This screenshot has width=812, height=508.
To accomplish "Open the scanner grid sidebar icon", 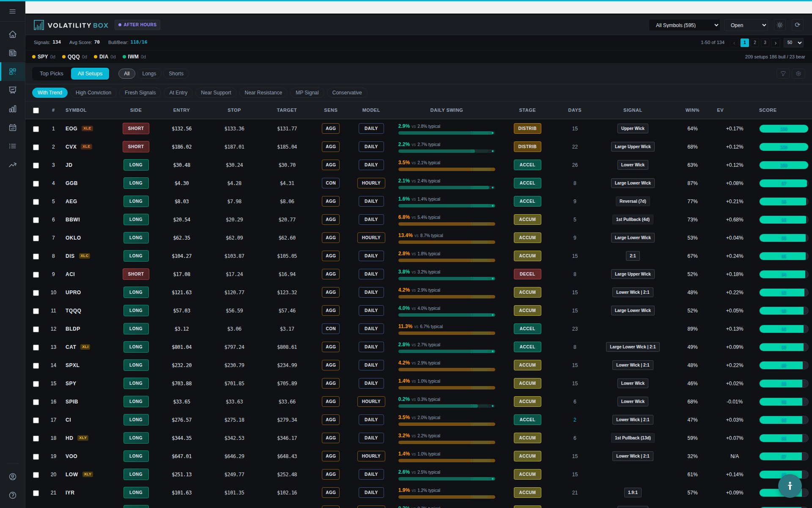I will point(13,72).
